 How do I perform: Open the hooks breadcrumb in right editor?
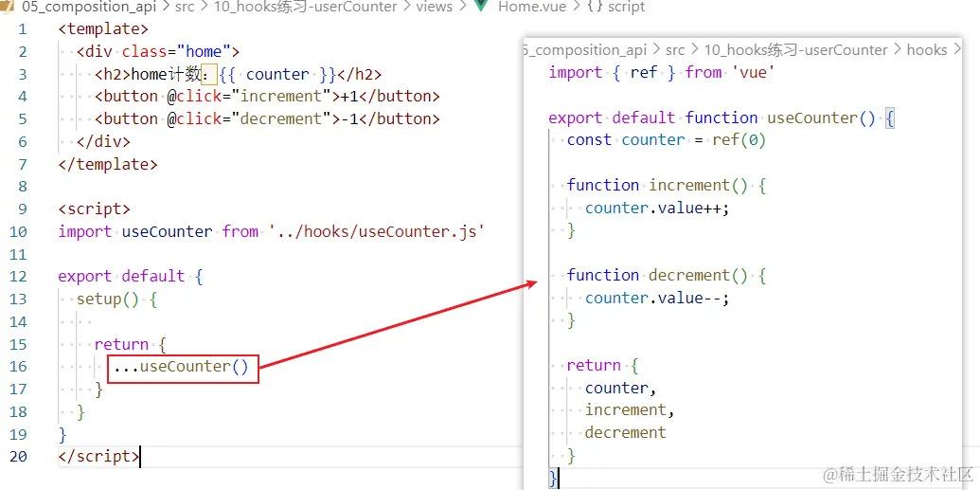click(x=927, y=50)
